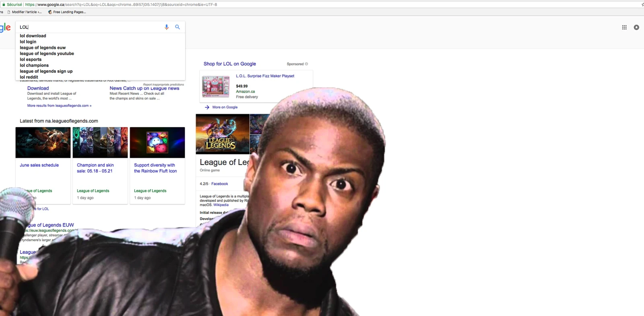The image size is (644, 316).
Task: Open the Download sitelink
Action: 38,88
